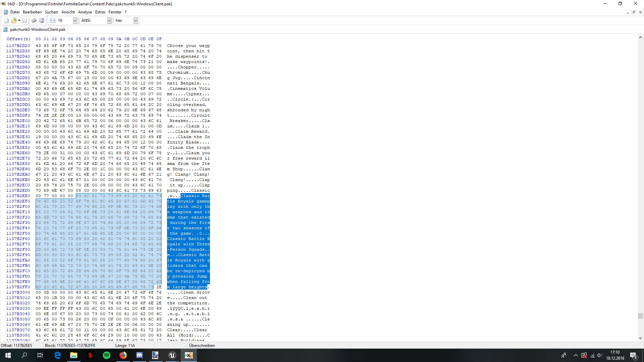Click the 00 column header
Viewport: 644px width, 362px height.
pos(38,39)
